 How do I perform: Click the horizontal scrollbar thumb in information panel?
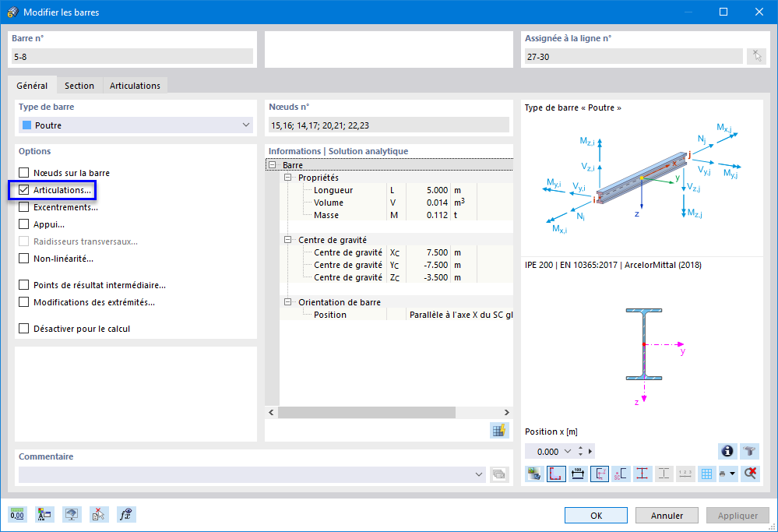[367, 412]
